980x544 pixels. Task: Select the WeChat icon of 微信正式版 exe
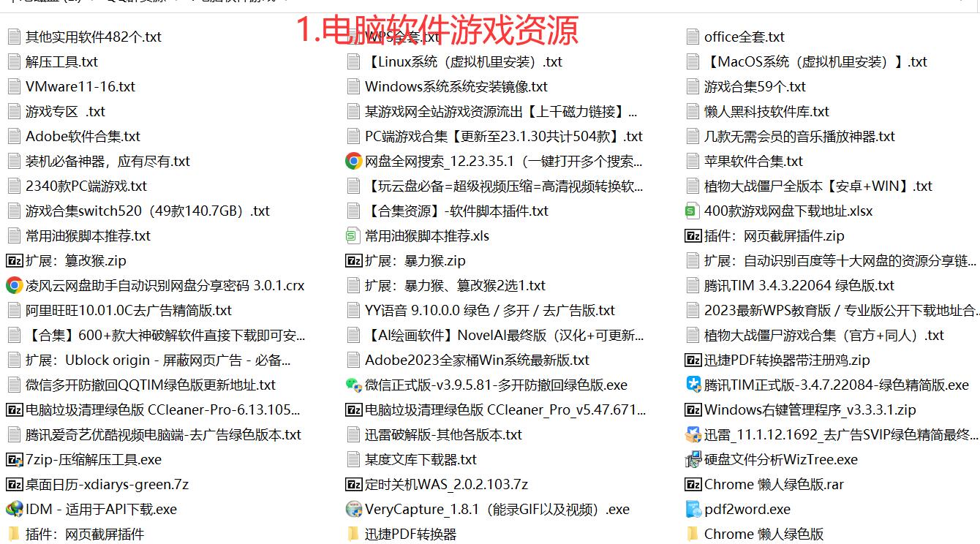pyautogui.click(x=353, y=385)
